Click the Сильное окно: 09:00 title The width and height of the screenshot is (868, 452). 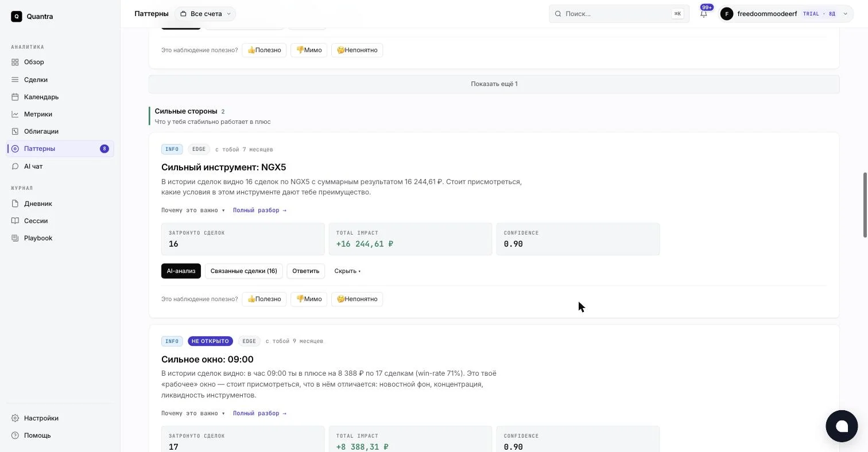pyautogui.click(x=207, y=360)
